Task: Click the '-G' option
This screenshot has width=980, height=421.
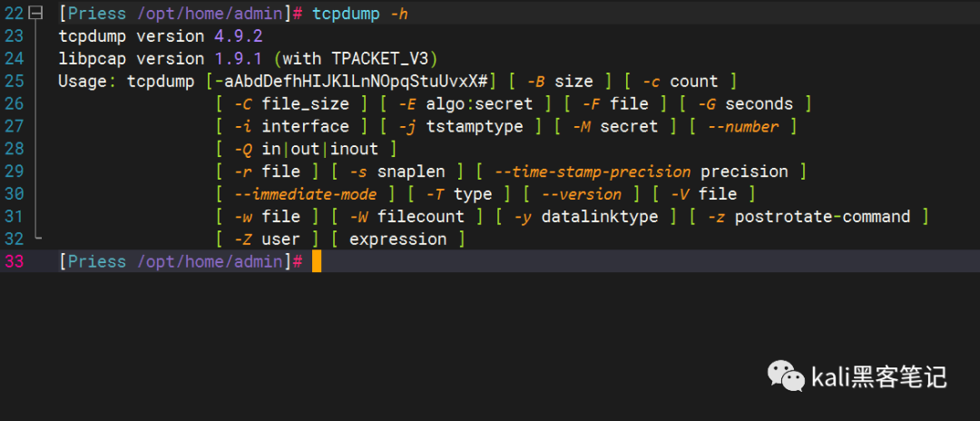Action: tap(706, 103)
